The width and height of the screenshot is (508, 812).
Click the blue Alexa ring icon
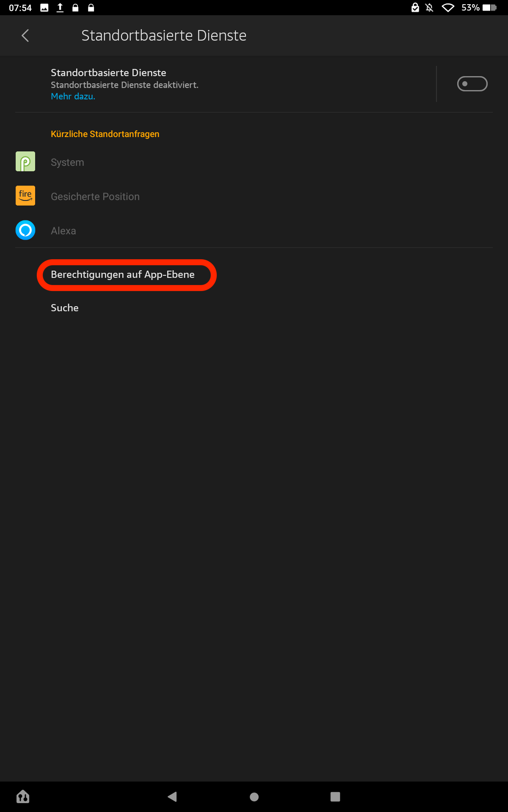point(25,230)
